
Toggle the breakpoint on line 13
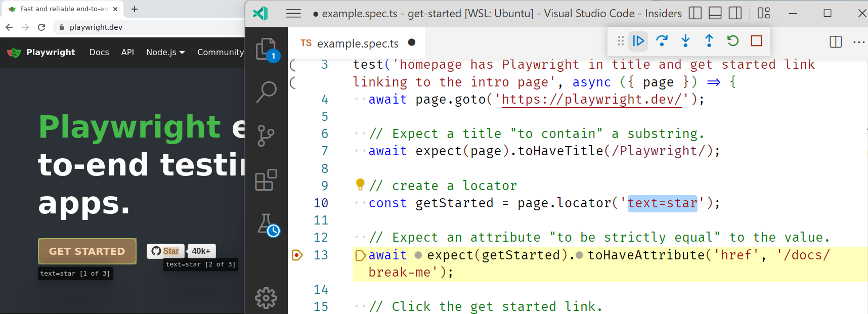click(x=297, y=255)
